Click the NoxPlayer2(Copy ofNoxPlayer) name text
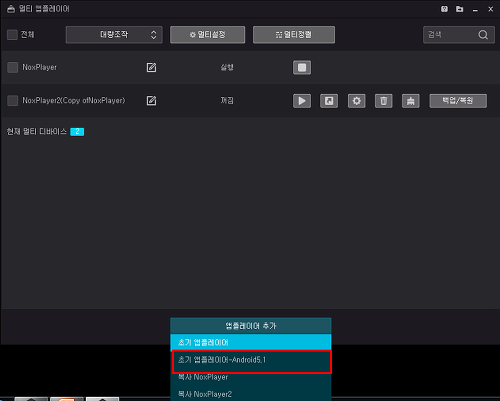Viewport: 500px width, 401px height. [74, 100]
